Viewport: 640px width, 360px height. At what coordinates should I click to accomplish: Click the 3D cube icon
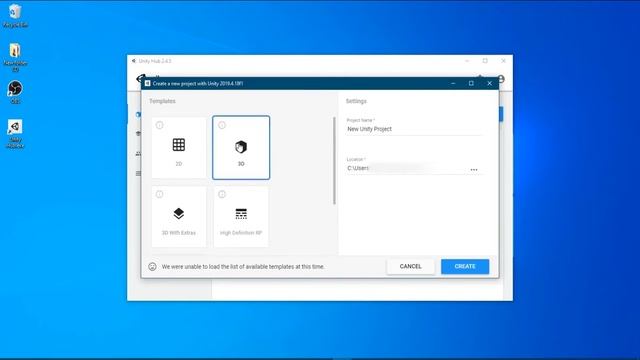241,147
